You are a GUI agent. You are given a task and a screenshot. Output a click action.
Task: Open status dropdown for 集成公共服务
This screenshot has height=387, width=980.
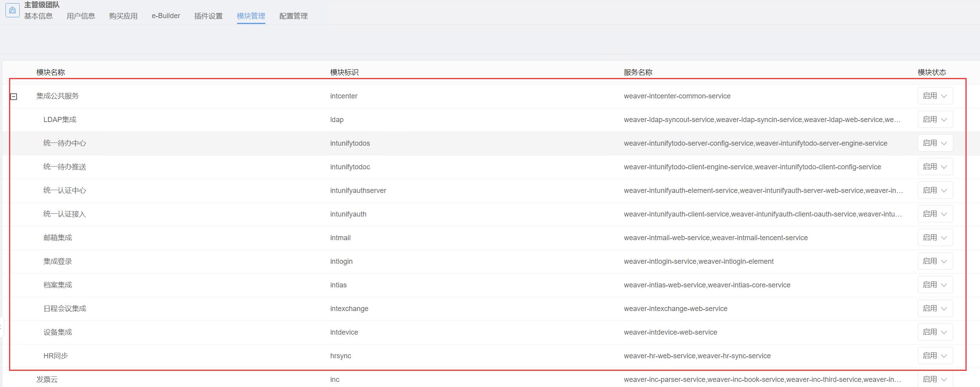[935, 96]
